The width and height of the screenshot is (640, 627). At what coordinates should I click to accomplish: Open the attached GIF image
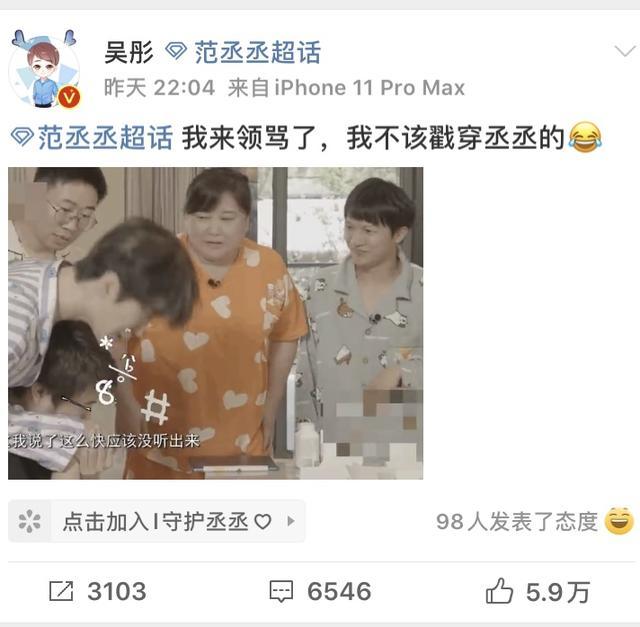point(216,323)
